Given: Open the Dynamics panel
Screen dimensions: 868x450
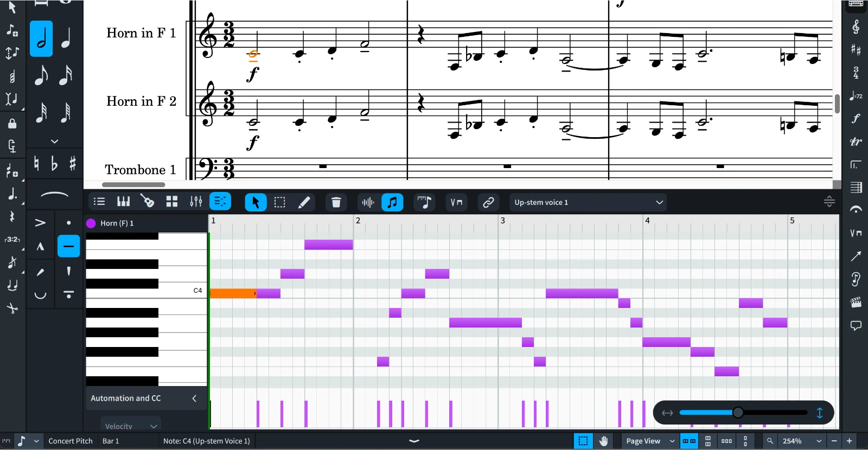Looking at the screenshot, I should (x=856, y=119).
